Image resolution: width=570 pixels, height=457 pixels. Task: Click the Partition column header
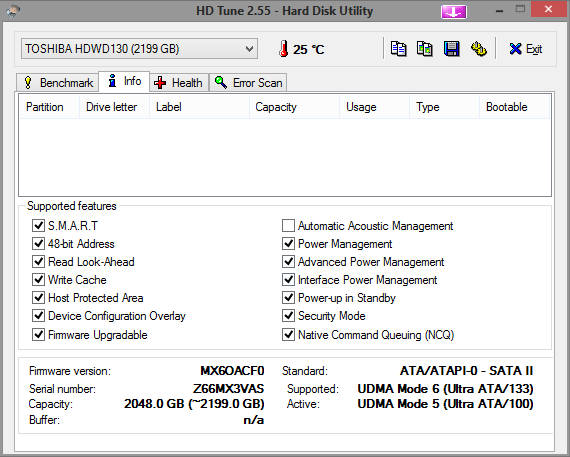[x=49, y=107]
